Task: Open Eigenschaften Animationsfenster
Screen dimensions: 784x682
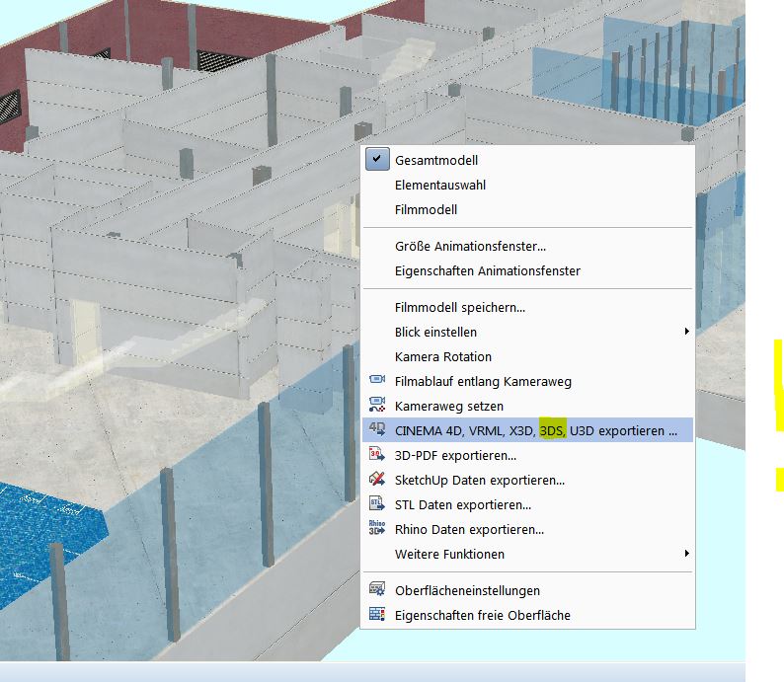Action: point(487,270)
